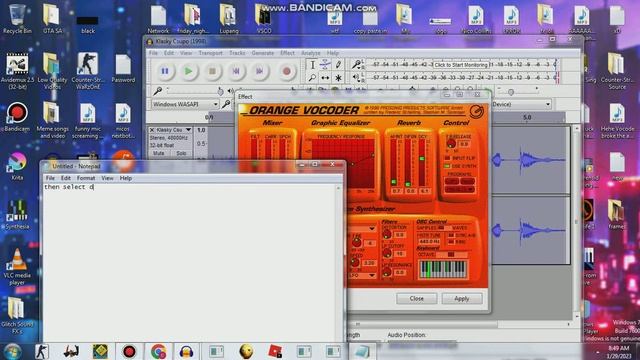The width and height of the screenshot is (640, 360).
Task: Open the Generate menu in Audacity
Action: point(262,53)
